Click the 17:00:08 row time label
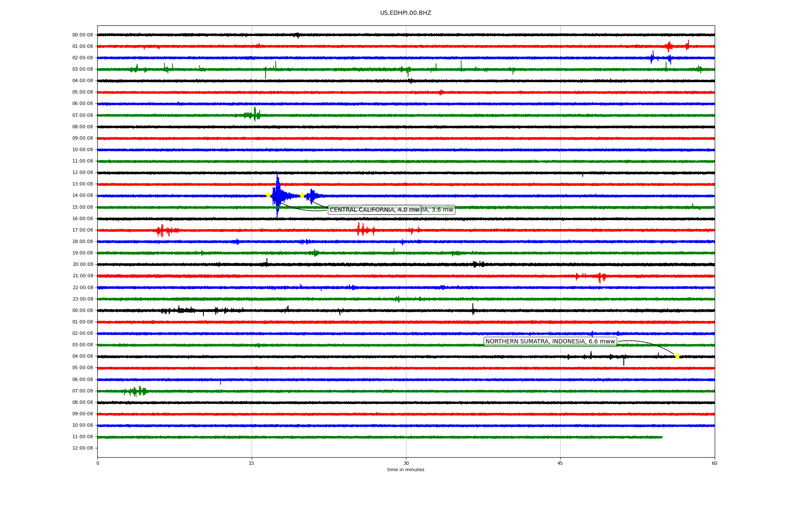Screen dimensions: 812x508 82,230
